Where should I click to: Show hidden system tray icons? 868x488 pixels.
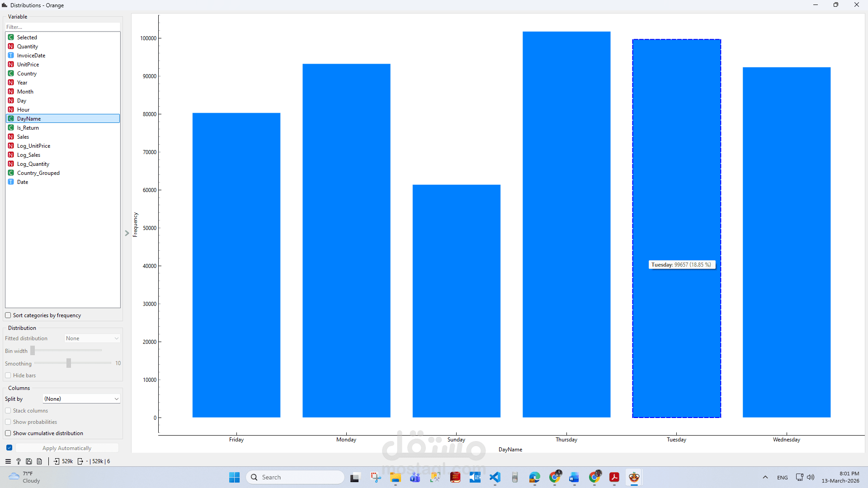click(765, 477)
